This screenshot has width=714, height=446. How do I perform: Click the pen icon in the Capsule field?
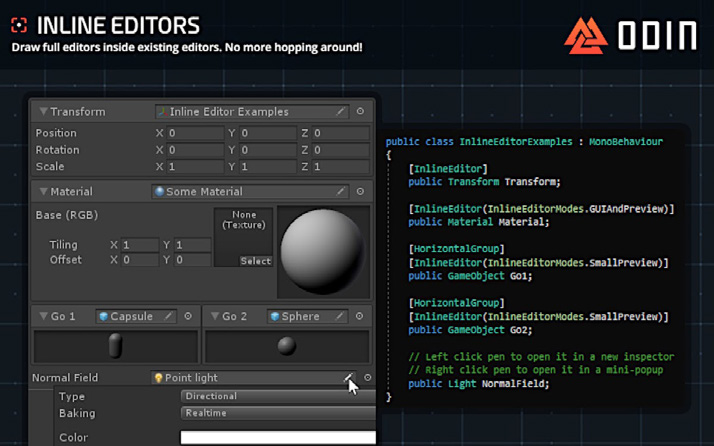[168, 316]
